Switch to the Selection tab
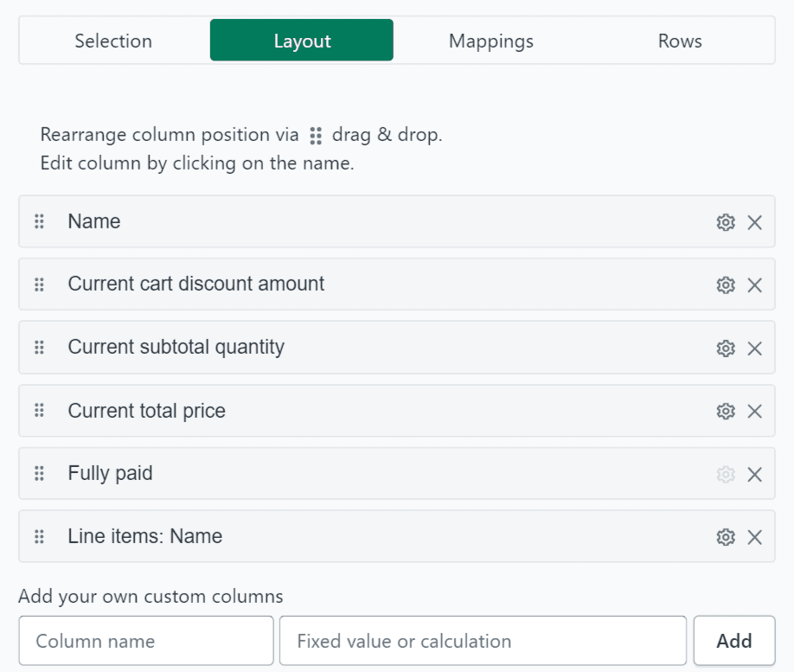 point(113,41)
